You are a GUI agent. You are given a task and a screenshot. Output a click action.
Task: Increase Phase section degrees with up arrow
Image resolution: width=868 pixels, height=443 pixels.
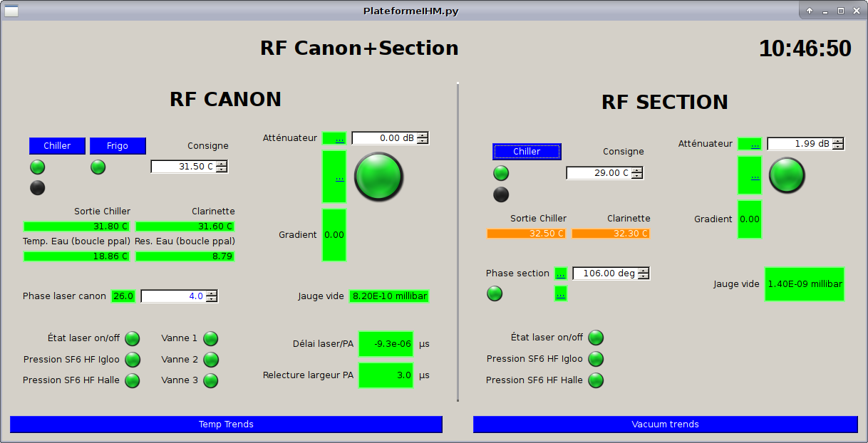coord(644,270)
